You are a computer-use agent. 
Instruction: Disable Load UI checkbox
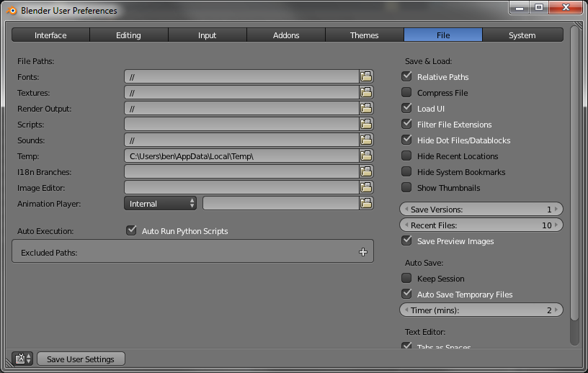pos(406,108)
